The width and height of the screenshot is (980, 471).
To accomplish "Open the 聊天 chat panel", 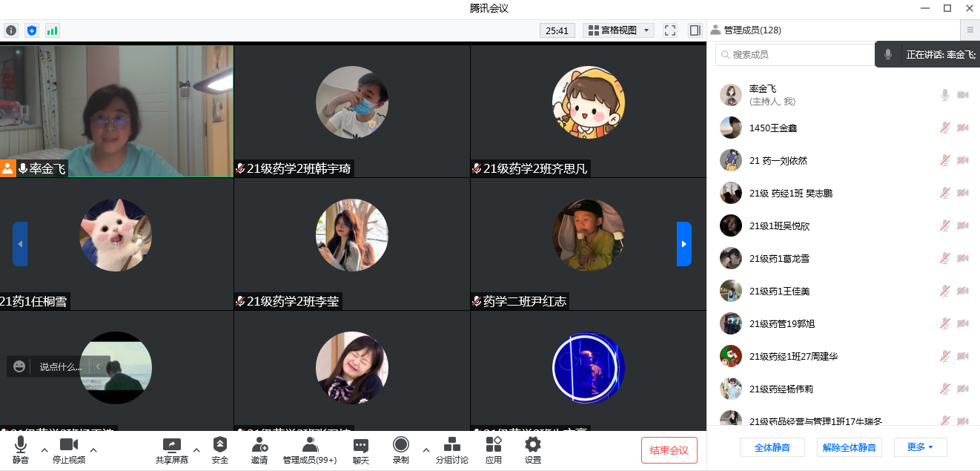I will tap(361, 450).
